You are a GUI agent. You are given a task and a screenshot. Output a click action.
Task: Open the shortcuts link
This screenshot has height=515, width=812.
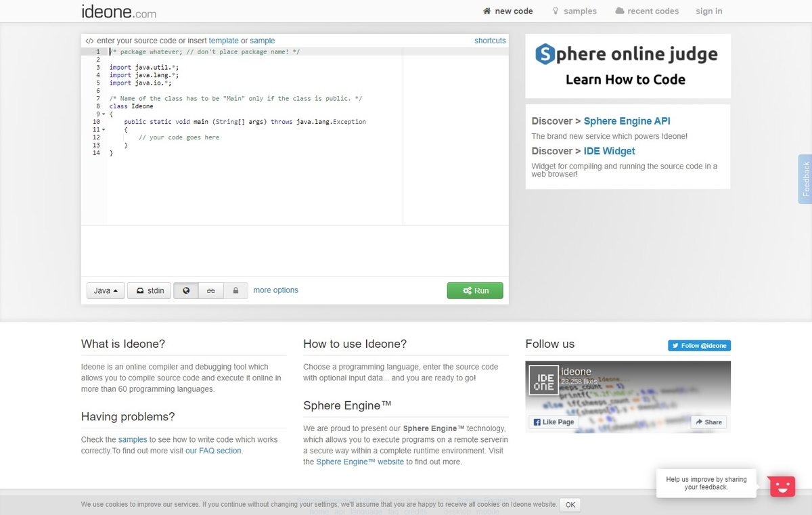[x=490, y=41]
